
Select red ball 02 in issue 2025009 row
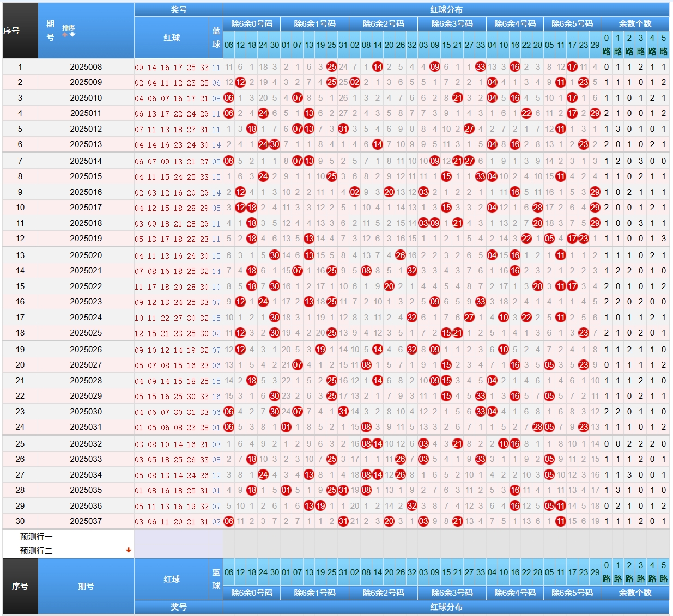354,82
